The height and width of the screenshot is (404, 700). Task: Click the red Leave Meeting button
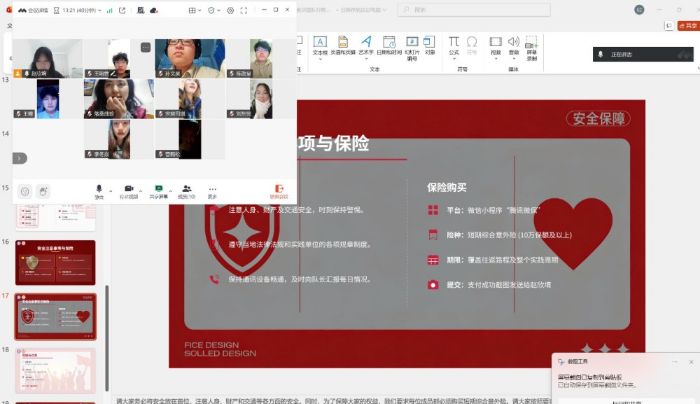click(x=278, y=189)
